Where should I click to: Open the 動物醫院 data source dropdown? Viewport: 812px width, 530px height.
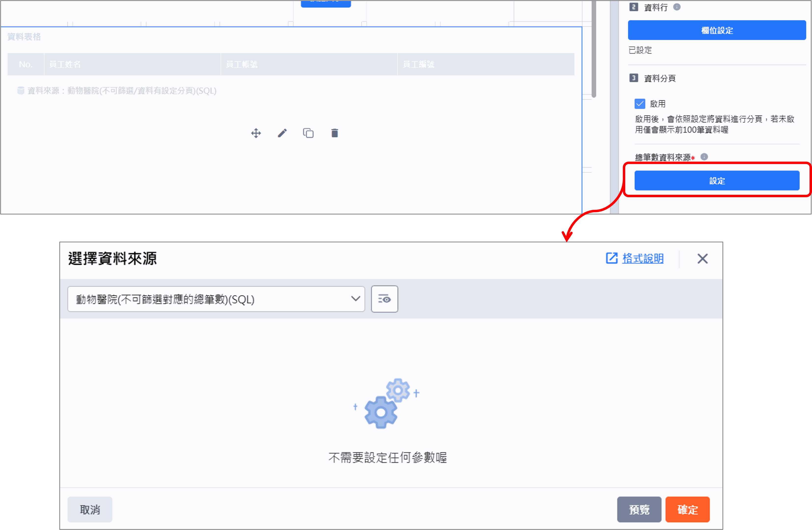coord(216,299)
